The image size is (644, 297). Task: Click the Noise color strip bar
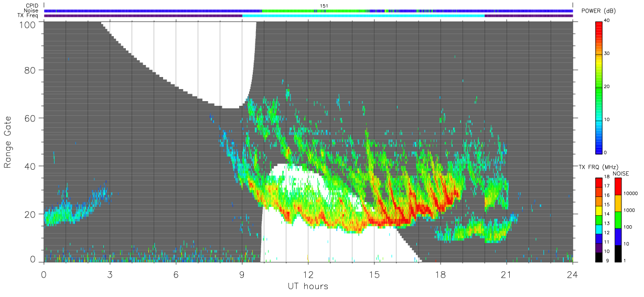pyautogui.click(x=308, y=10)
